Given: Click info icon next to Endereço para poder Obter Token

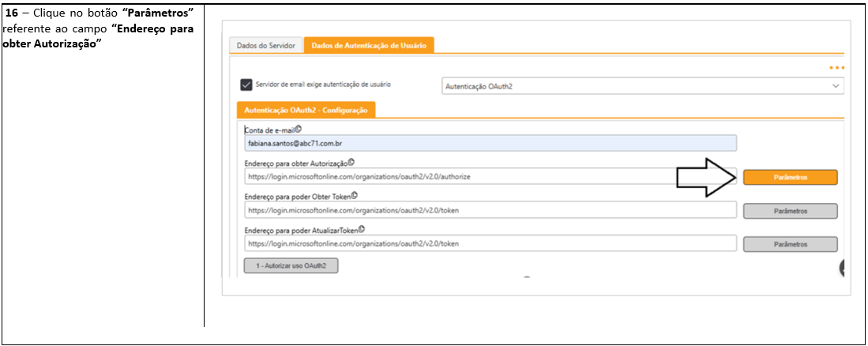Looking at the screenshot, I should (355, 196).
